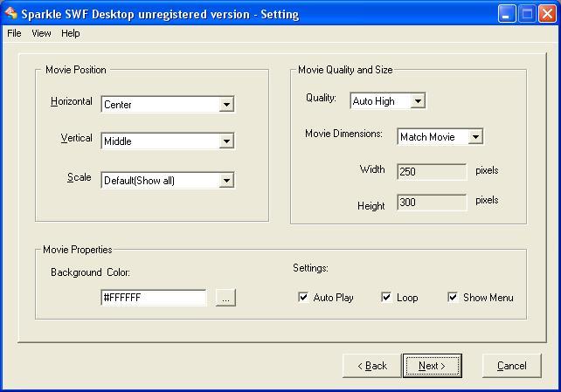This screenshot has height=392, width=561.
Task: Expand the Vertical position dropdown
Action: [226, 141]
